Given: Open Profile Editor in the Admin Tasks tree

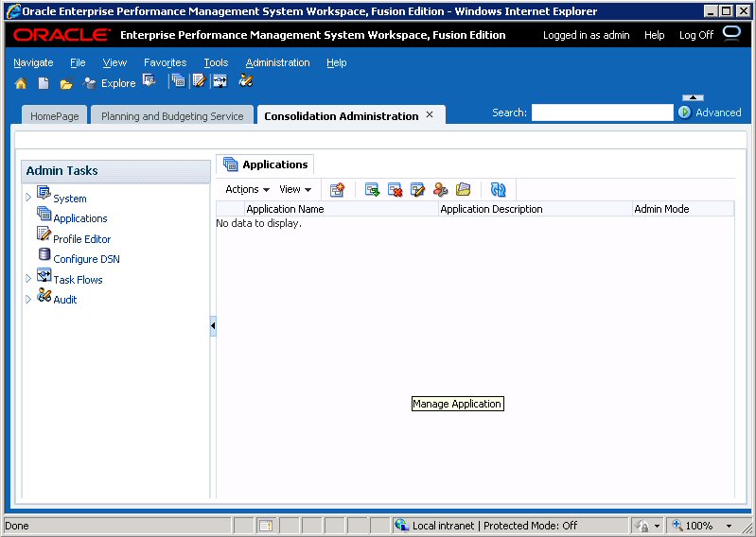Looking at the screenshot, I should [82, 239].
